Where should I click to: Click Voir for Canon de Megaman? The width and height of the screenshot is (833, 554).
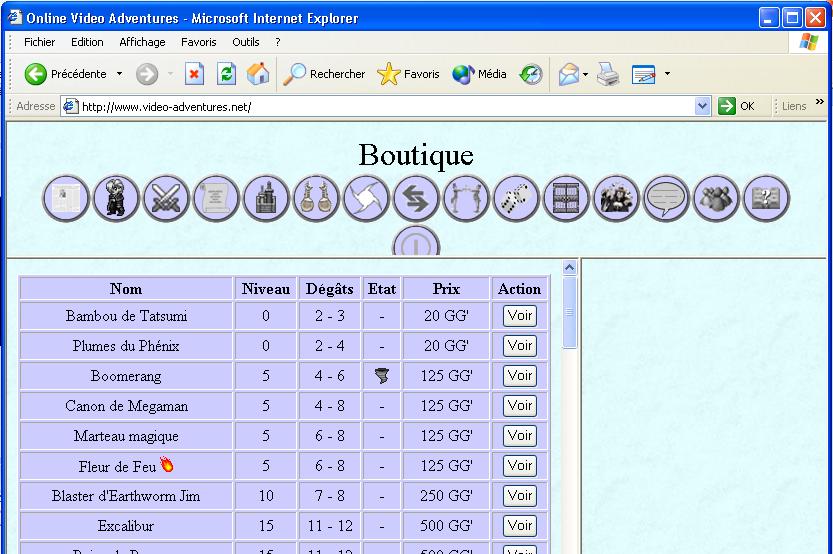coord(520,406)
